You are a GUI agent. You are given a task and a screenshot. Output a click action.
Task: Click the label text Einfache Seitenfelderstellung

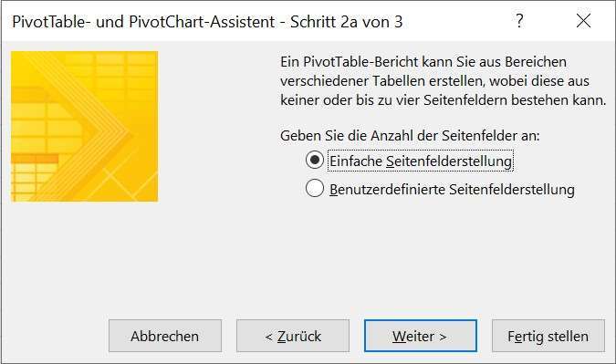pos(421,161)
